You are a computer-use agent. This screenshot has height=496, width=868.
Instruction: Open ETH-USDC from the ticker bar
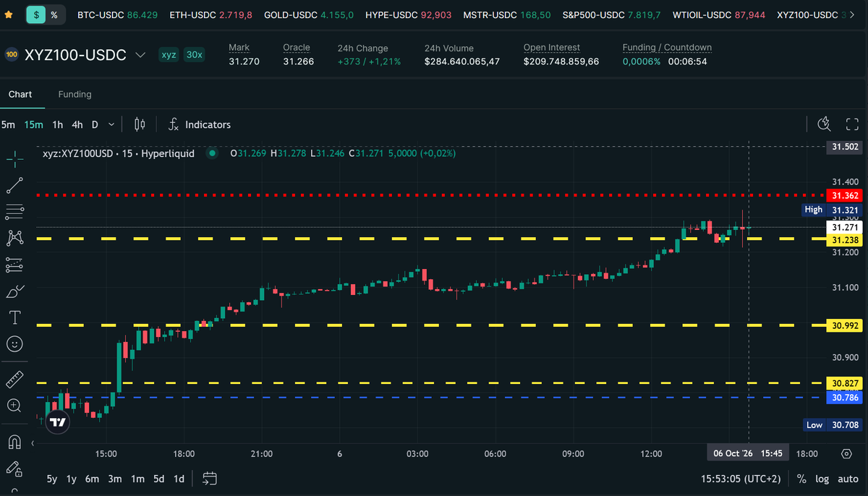(211, 14)
